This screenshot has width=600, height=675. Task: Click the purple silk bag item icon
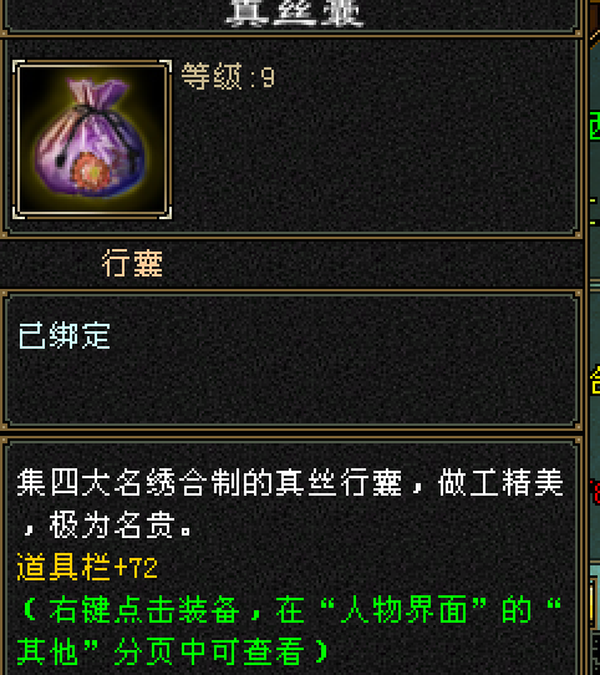92,139
